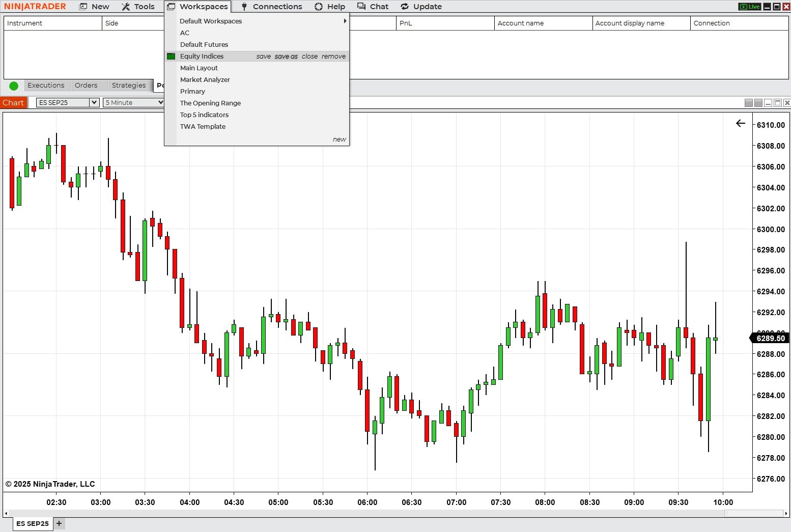This screenshot has width=791, height=532.
Task: Expand the ES SEP25 instrument dropdown
Action: (x=94, y=102)
